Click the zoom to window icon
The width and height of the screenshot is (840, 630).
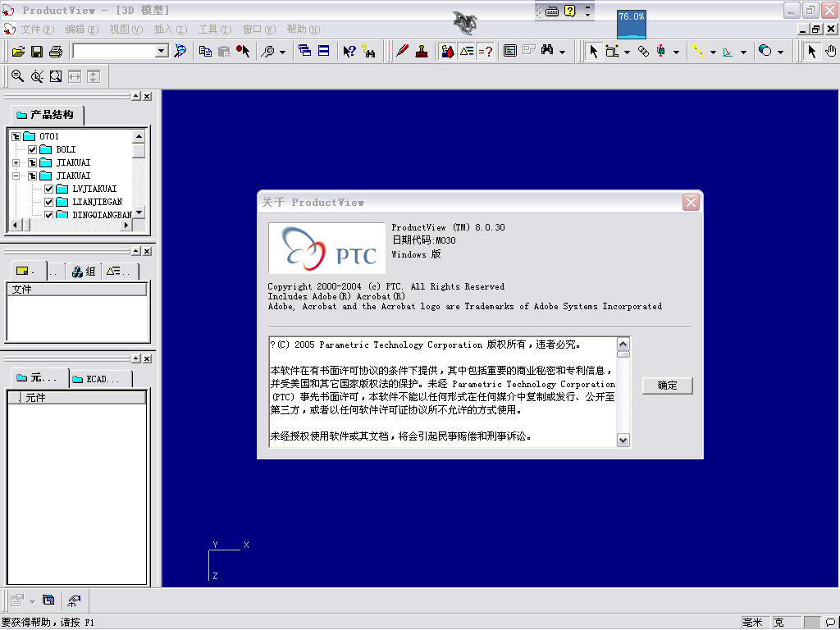(x=56, y=76)
